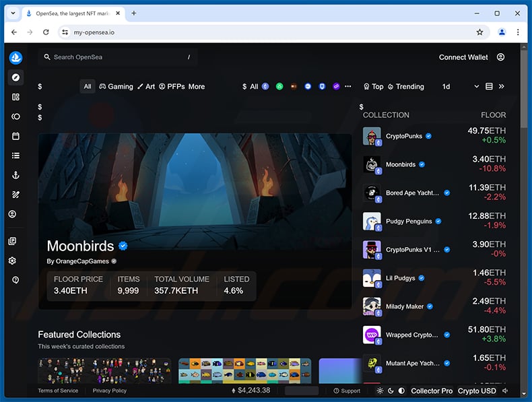Expand the More categories menu
This screenshot has width=532, height=402.
[197, 86]
